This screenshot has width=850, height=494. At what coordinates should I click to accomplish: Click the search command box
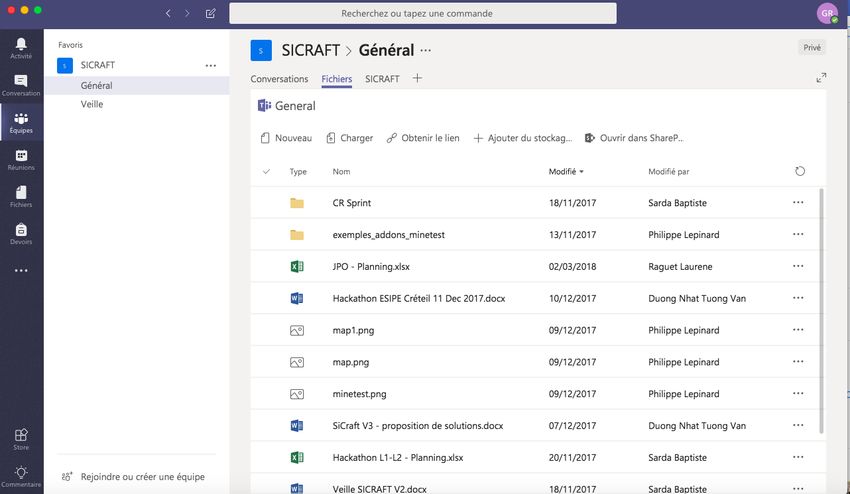pyautogui.click(x=423, y=14)
